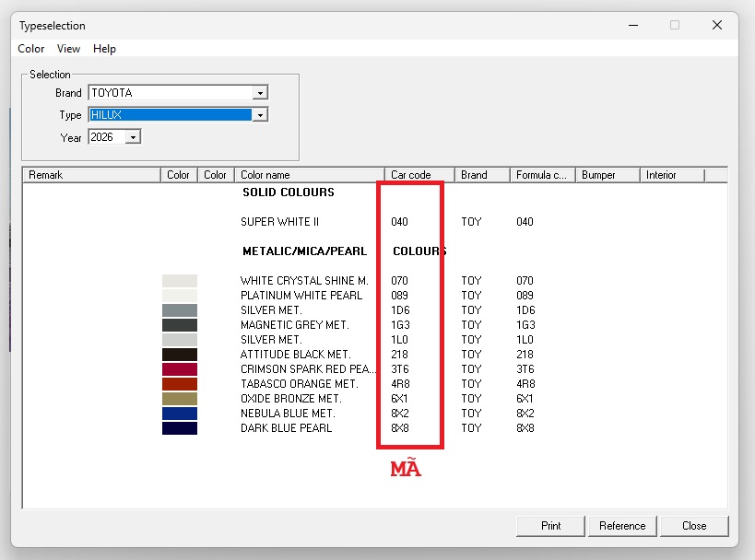Viewport: 755px width, 560px height.
Task: Sort by Car code column header
Action: tap(419, 175)
